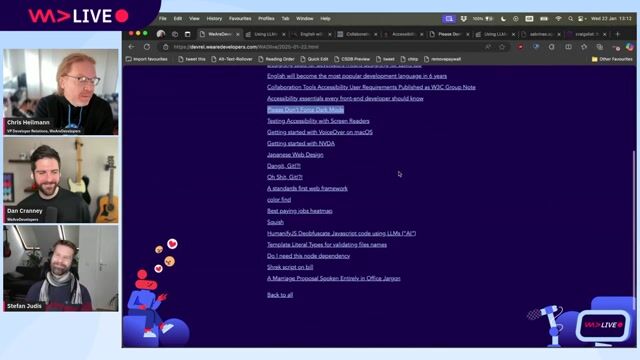Image resolution: width=640 pixels, height=360 pixels.
Task: Follow the 'Back to all' link
Action: pos(280,295)
